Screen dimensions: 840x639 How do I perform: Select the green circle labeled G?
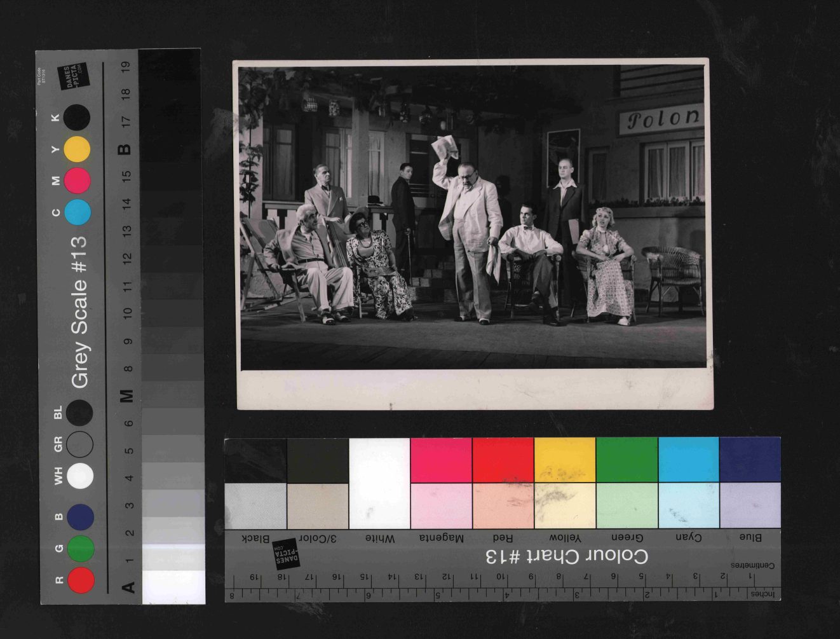click(81, 548)
